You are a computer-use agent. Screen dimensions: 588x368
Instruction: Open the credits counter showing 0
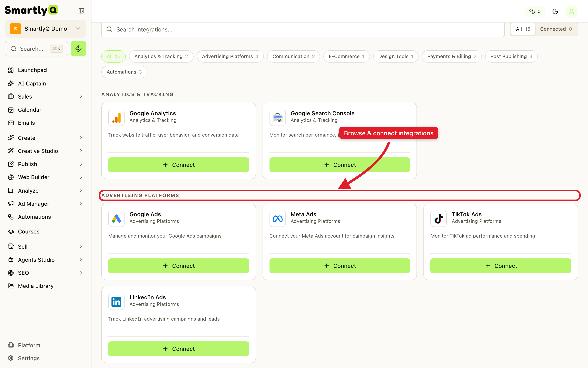[535, 11]
